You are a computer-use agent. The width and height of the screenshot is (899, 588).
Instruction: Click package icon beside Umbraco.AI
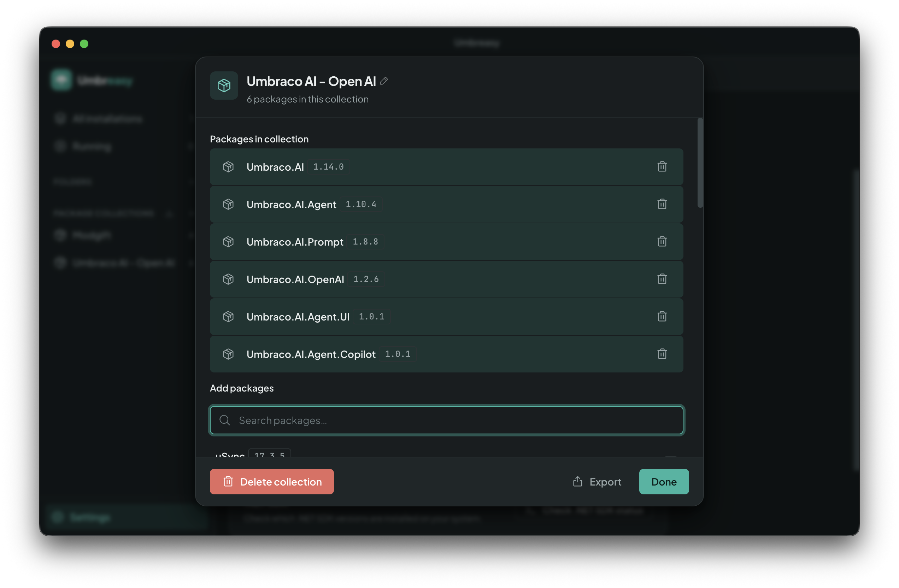(x=228, y=166)
